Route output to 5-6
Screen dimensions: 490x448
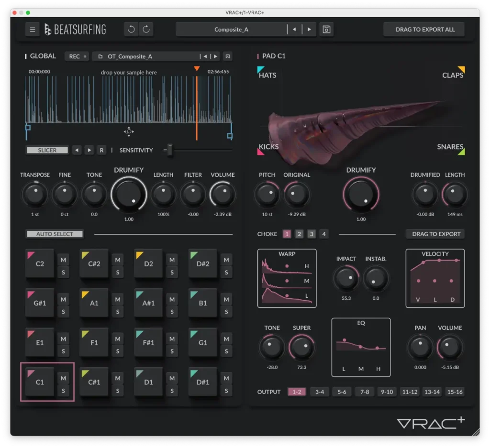coord(342,392)
